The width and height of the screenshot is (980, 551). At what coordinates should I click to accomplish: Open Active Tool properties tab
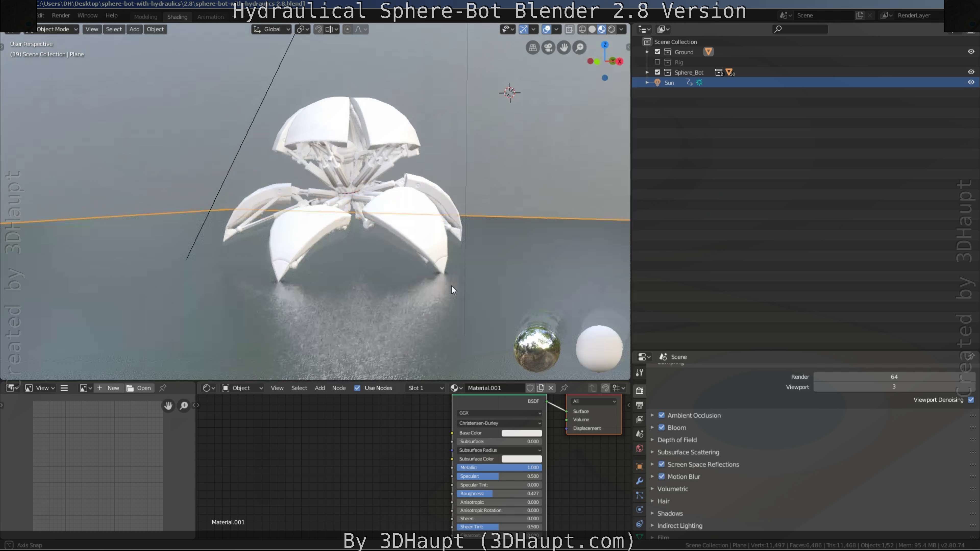[640, 373]
